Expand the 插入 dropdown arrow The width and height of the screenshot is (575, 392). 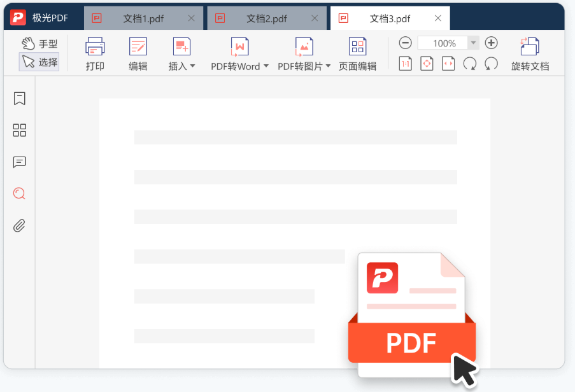coord(192,66)
